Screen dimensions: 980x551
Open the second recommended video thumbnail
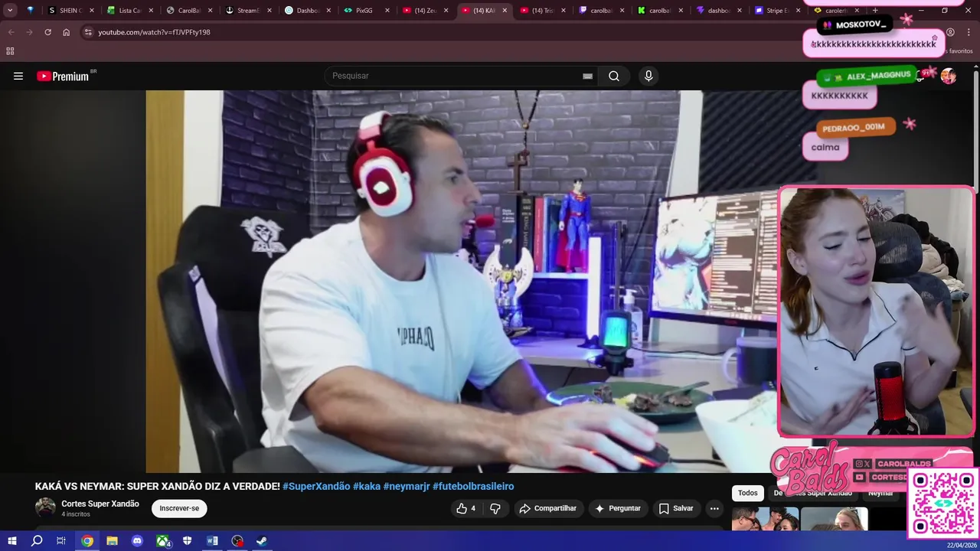[835, 519]
